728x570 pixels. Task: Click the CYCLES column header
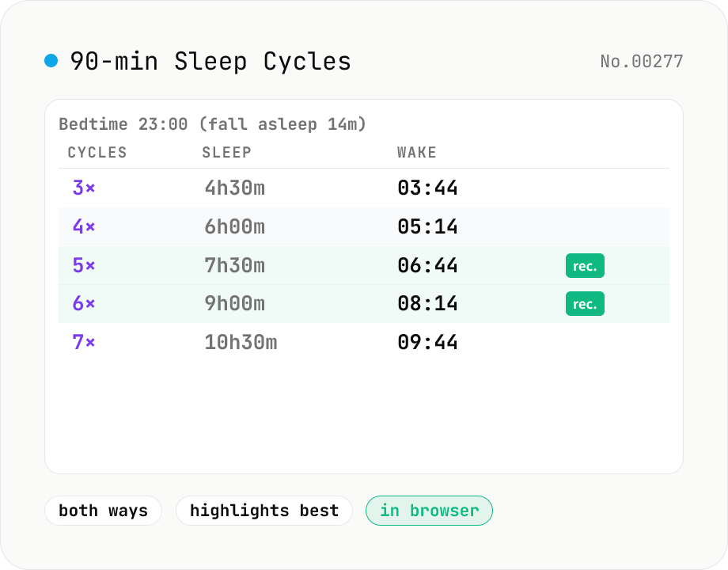click(x=97, y=152)
